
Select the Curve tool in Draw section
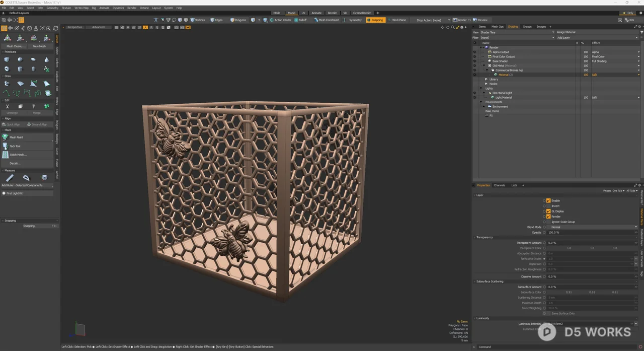click(7, 93)
